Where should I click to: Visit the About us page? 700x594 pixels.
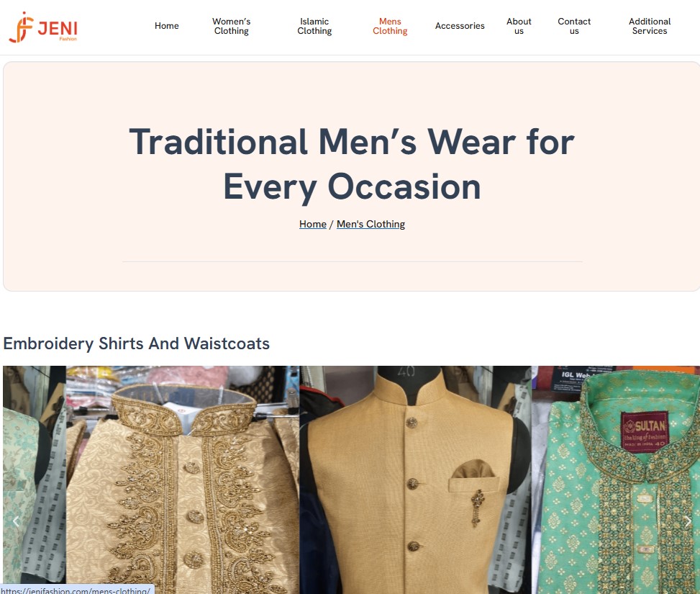519,26
